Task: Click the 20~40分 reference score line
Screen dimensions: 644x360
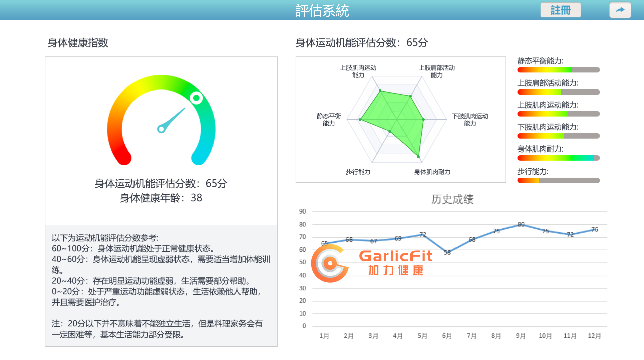Action: 151,281
